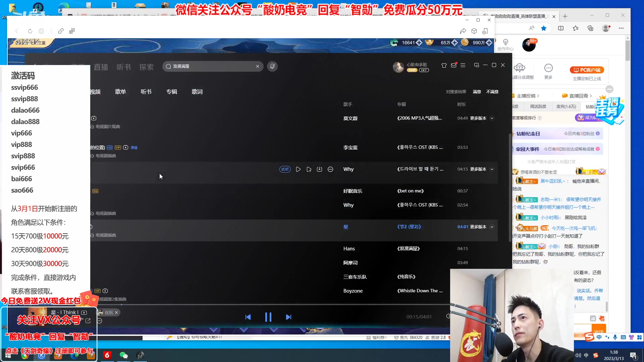Image resolution: width=644 pixels, height=362 pixels.
Task: Open Edge settings and more menu
Action: 621,28
